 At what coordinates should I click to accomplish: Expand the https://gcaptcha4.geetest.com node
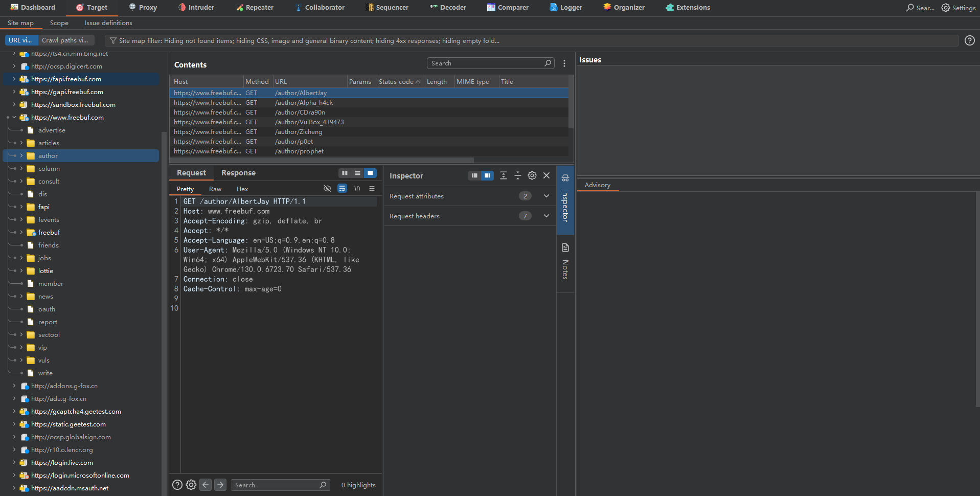pos(14,412)
